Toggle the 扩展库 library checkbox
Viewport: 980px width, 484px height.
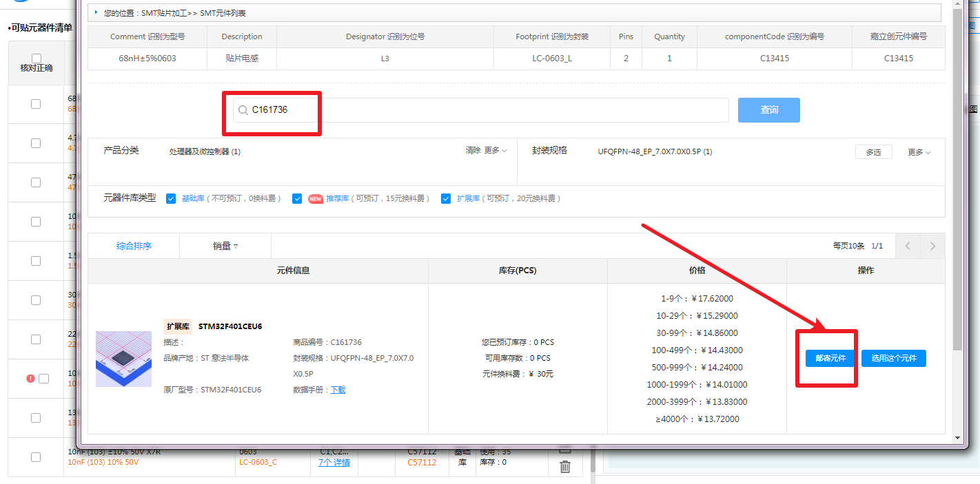pyautogui.click(x=446, y=198)
